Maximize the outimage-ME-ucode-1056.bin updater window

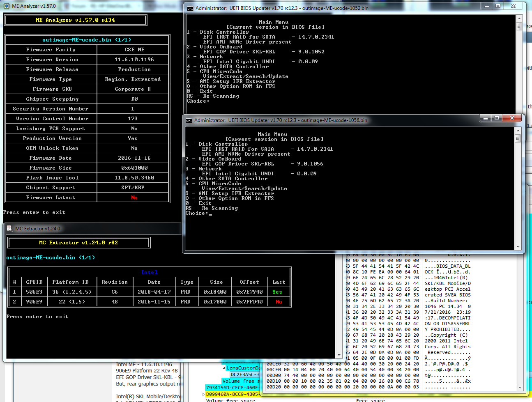tap(496, 118)
